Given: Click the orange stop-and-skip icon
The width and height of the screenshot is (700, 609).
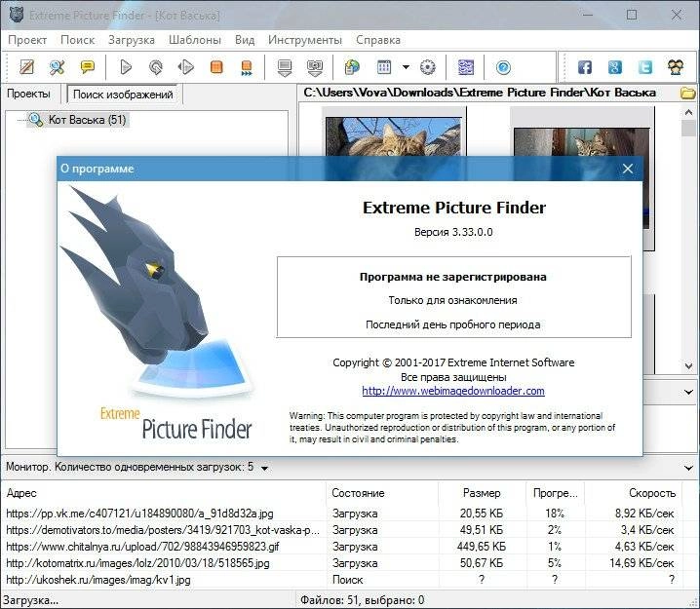Looking at the screenshot, I should [x=246, y=68].
